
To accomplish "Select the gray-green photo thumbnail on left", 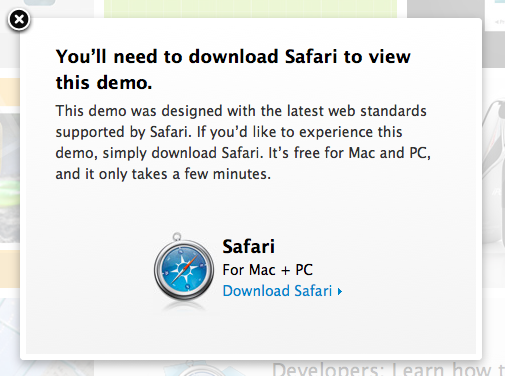I will [x=10, y=178].
